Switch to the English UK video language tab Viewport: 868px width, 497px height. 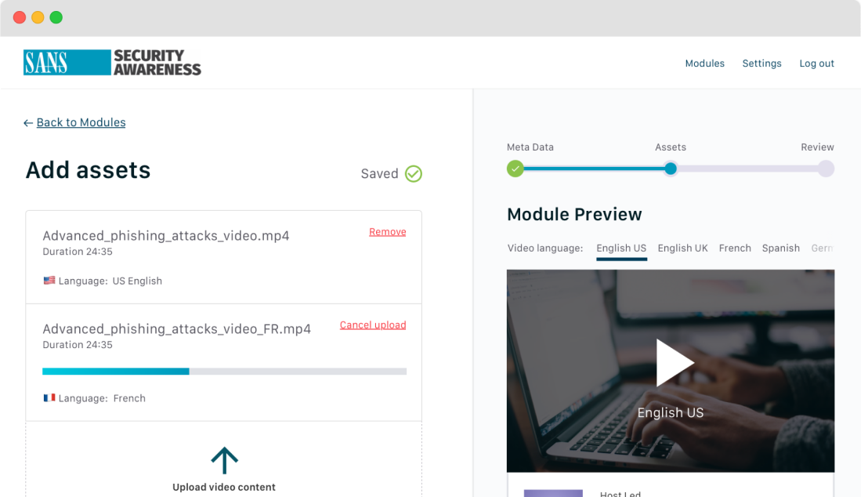(x=682, y=248)
